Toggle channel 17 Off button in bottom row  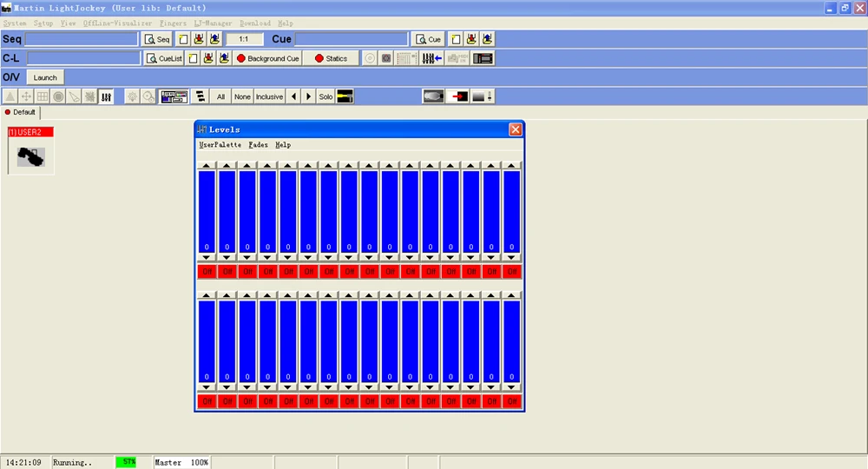click(207, 401)
